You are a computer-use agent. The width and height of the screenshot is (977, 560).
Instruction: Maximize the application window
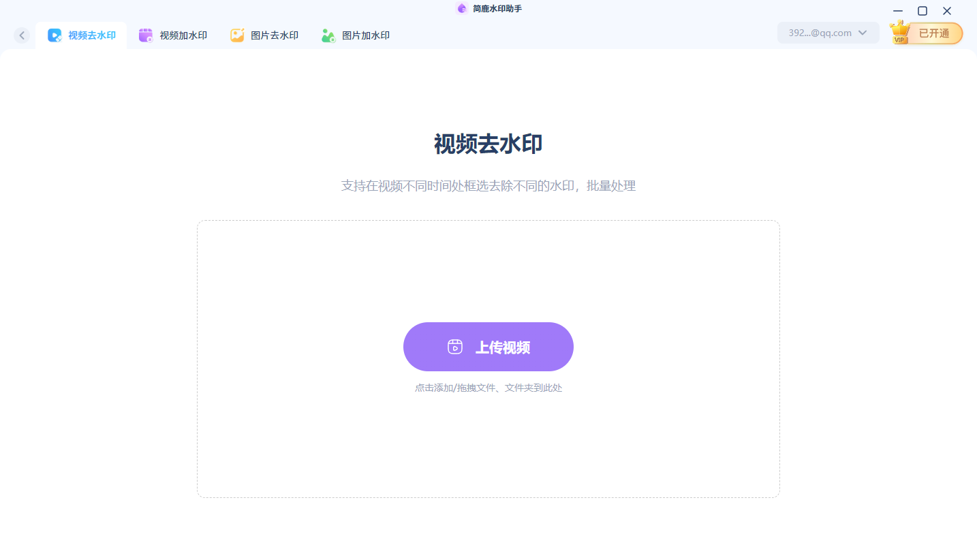[x=922, y=11]
